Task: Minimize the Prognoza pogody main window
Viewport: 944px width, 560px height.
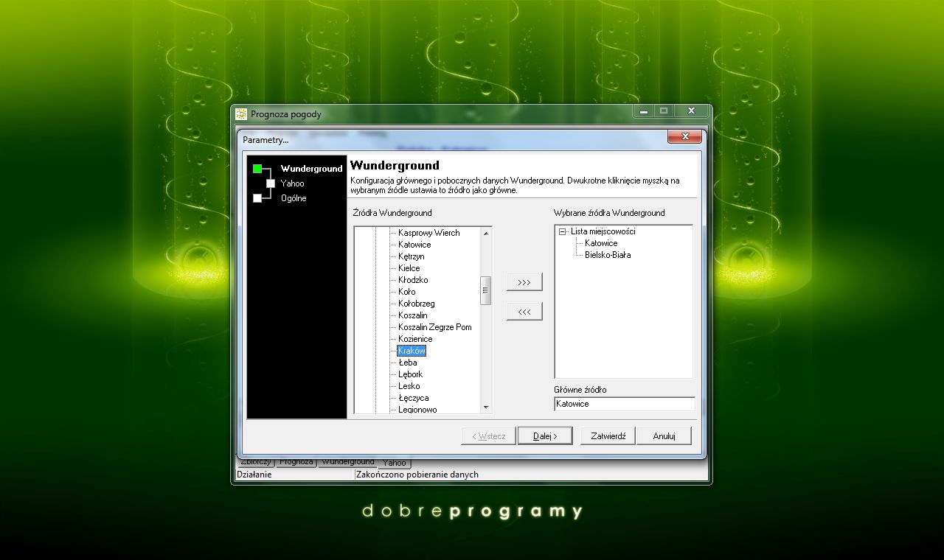Action: tap(644, 111)
